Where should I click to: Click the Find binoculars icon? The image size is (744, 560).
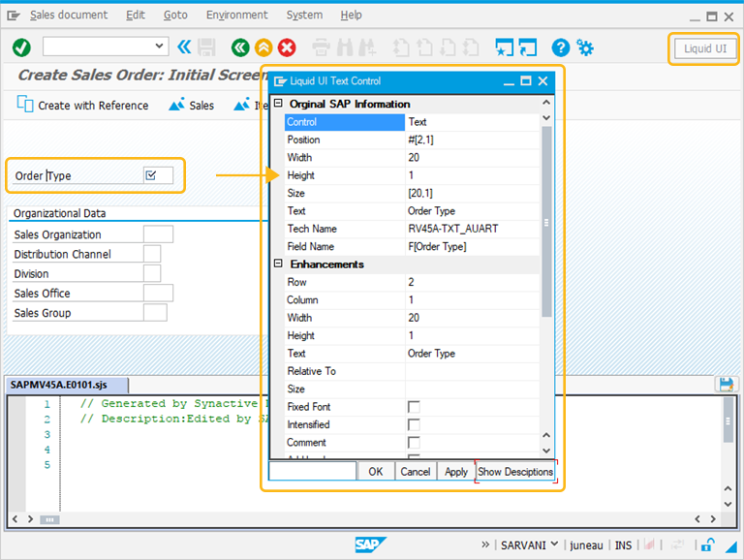pyautogui.click(x=345, y=47)
